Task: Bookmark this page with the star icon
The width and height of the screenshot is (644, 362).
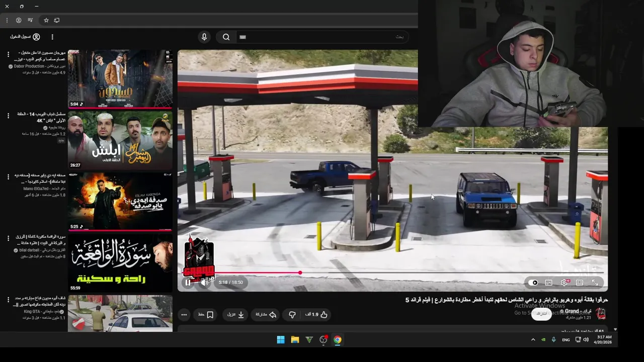Action: pos(46,20)
